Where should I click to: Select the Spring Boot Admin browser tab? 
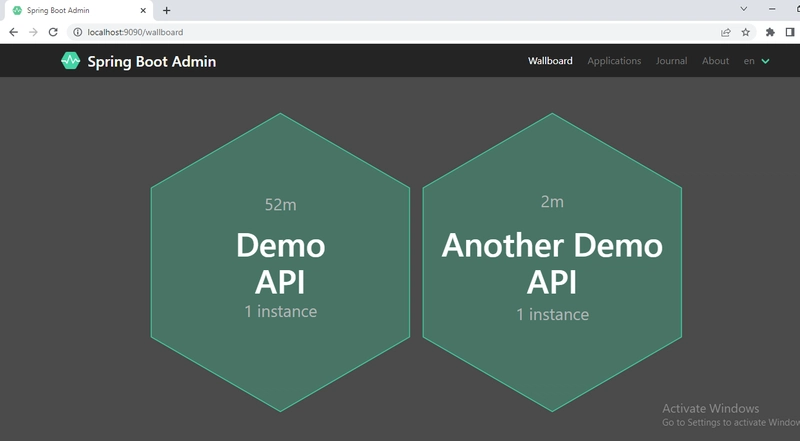click(x=79, y=11)
